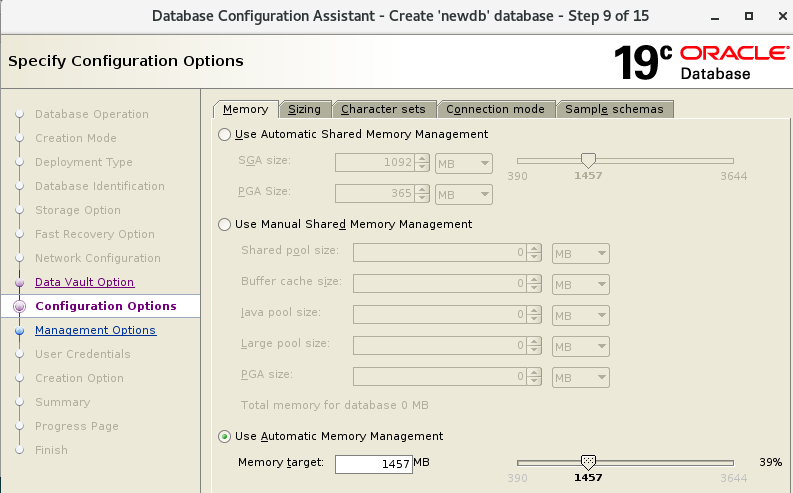The height and width of the screenshot is (493, 793).
Task: Select the Configuration Options step
Action: tap(106, 306)
